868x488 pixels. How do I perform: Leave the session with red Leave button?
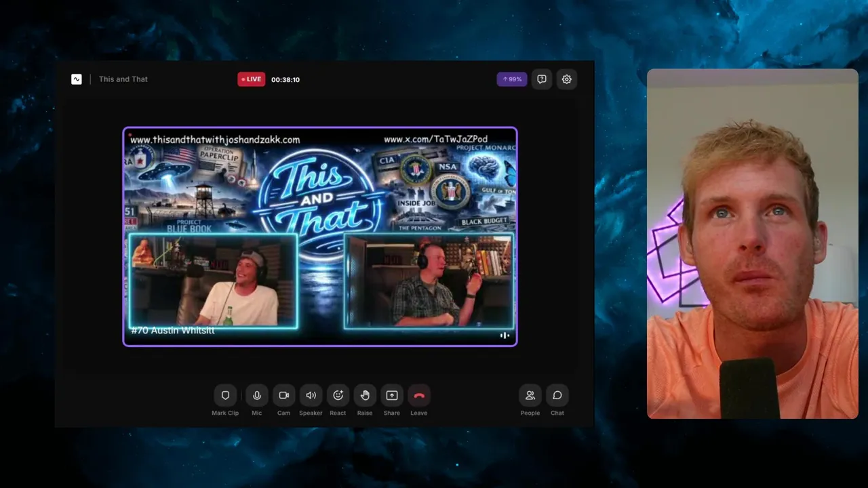coord(419,395)
